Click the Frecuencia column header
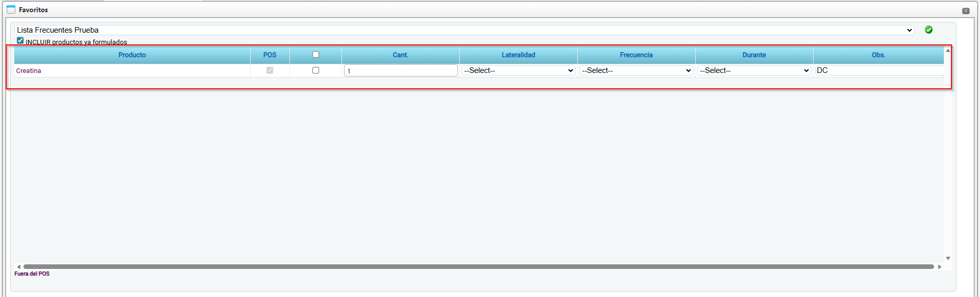The width and height of the screenshot is (980, 297). 636,55
